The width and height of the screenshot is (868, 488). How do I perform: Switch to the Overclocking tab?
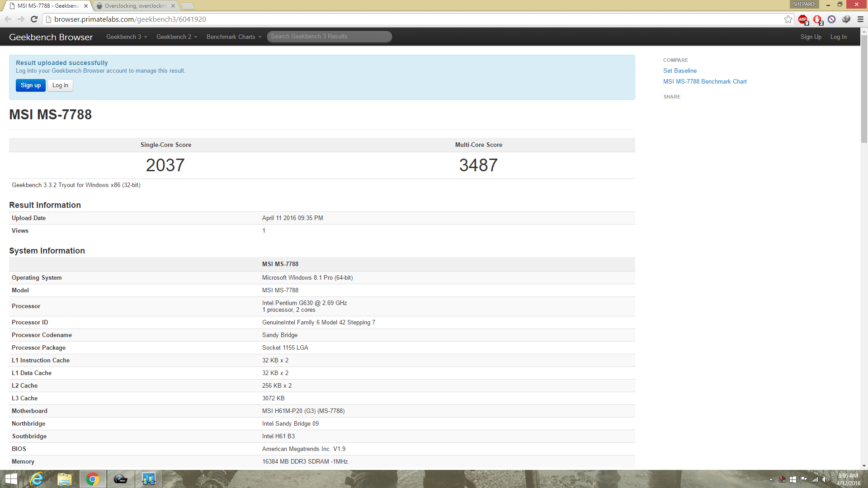(135, 6)
